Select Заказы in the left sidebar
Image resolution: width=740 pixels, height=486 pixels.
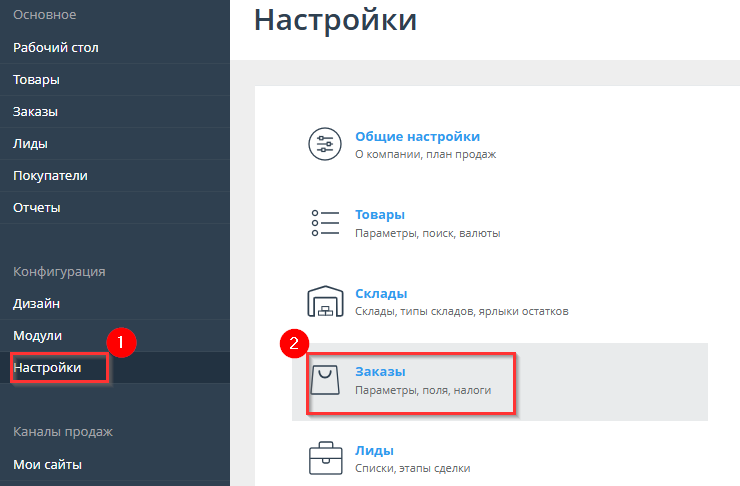(36, 111)
